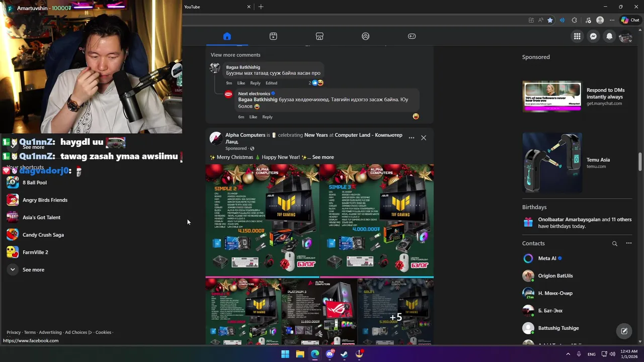Open the Cookies footer link

click(103, 332)
